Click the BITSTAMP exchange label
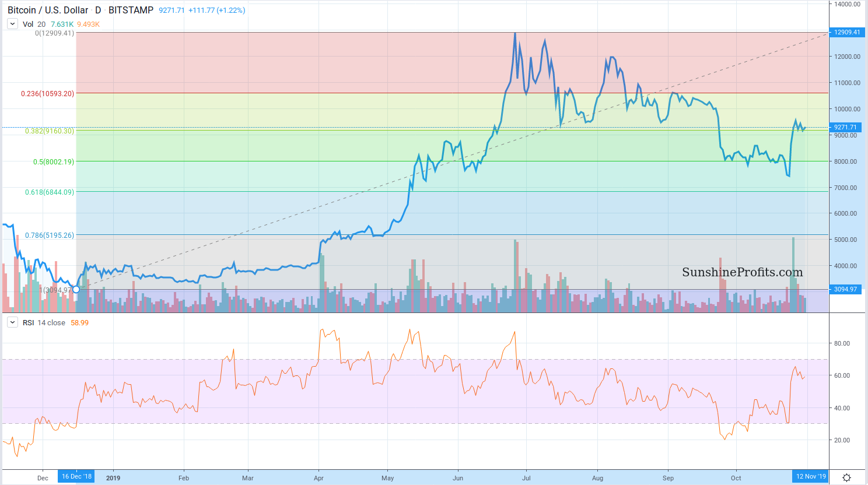This screenshot has width=868, height=485. [x=131, y=10]
